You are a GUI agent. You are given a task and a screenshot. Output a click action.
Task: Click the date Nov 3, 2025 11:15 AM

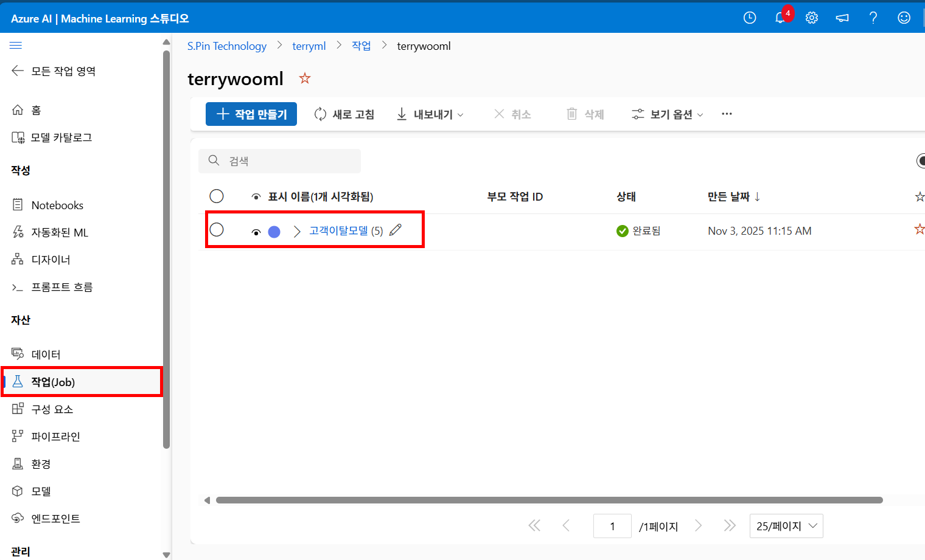[x=759, y=230]
